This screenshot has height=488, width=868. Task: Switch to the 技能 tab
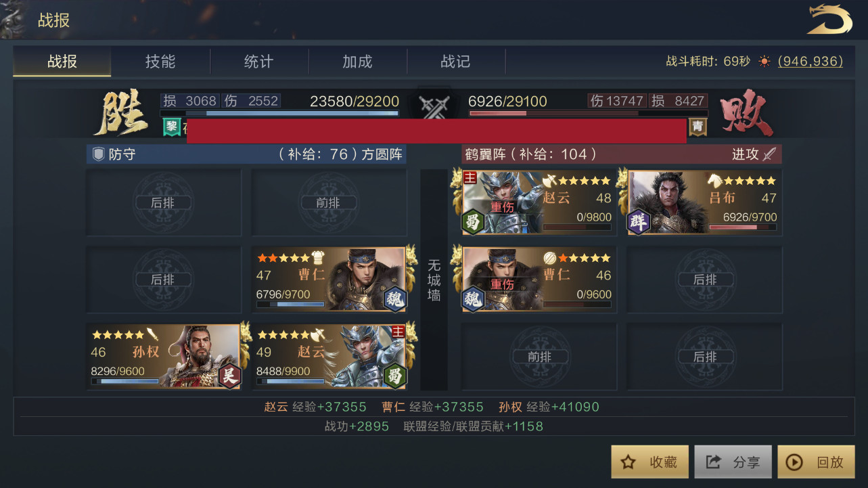click(x=160, y=62)
